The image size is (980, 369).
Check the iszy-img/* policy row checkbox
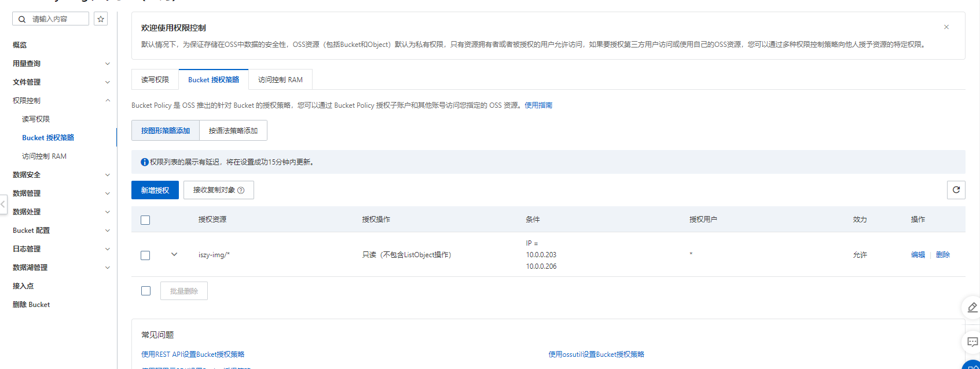145,255
